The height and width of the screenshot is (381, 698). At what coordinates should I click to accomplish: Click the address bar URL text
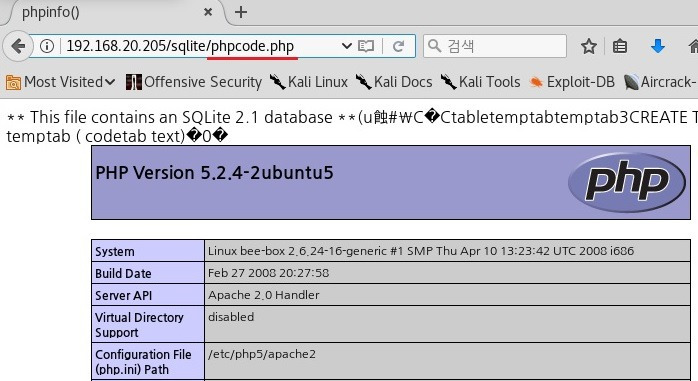[180, 46]
